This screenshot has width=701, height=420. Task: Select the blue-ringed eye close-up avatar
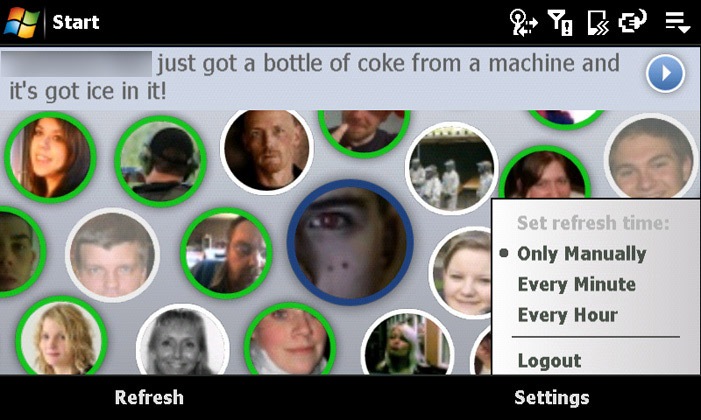tap(350, 242)
